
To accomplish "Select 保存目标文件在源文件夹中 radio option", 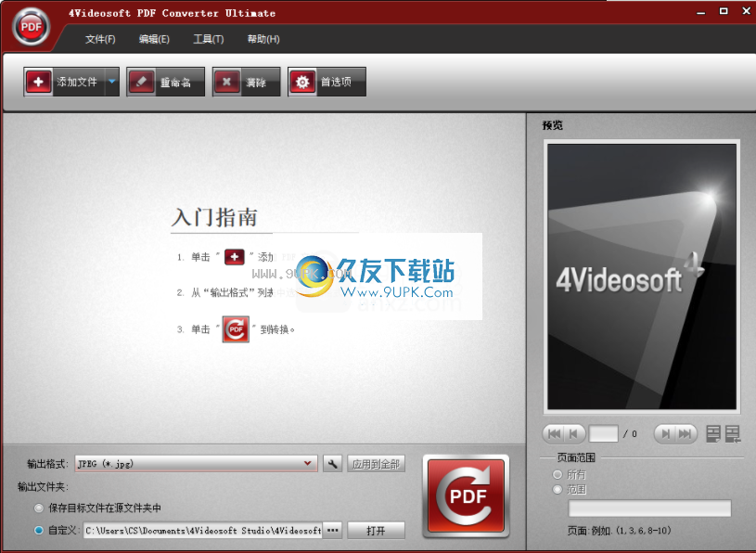I will pos(39,508).
